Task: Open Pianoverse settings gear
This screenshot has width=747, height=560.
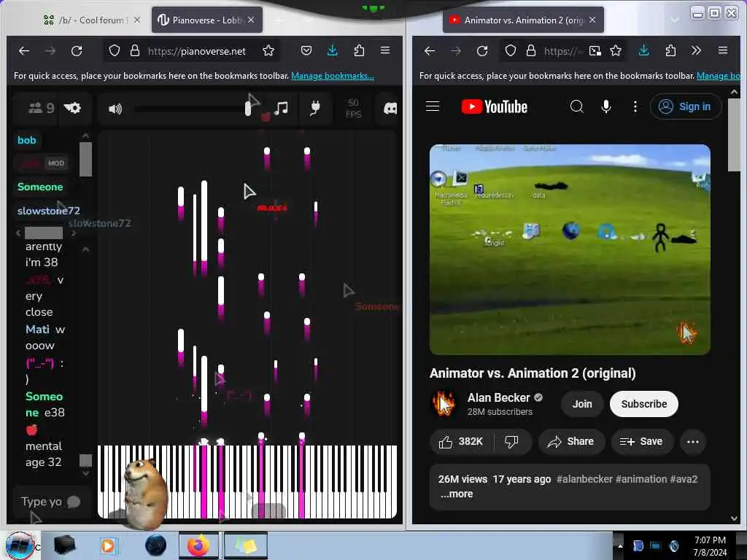Action: coord(72,108)
